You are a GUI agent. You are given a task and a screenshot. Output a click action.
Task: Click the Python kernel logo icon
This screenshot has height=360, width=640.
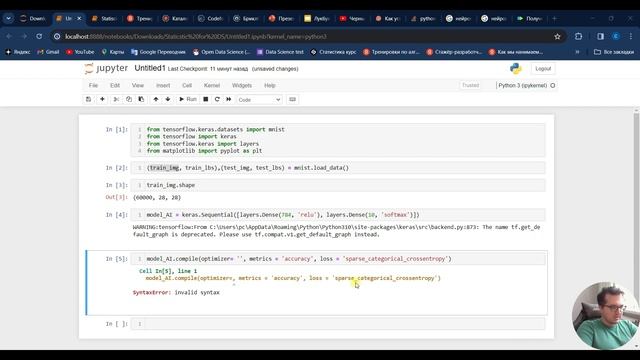click(x=516, y=68)
